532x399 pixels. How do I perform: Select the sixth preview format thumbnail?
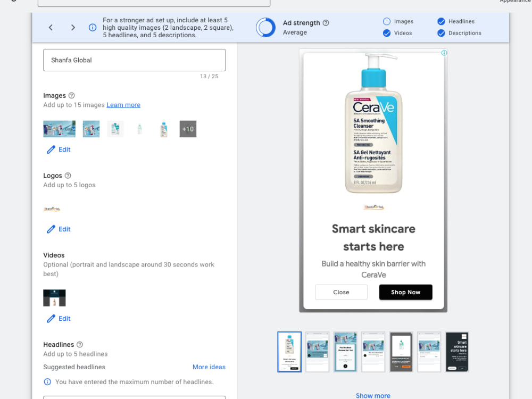(x=429, y=352)
